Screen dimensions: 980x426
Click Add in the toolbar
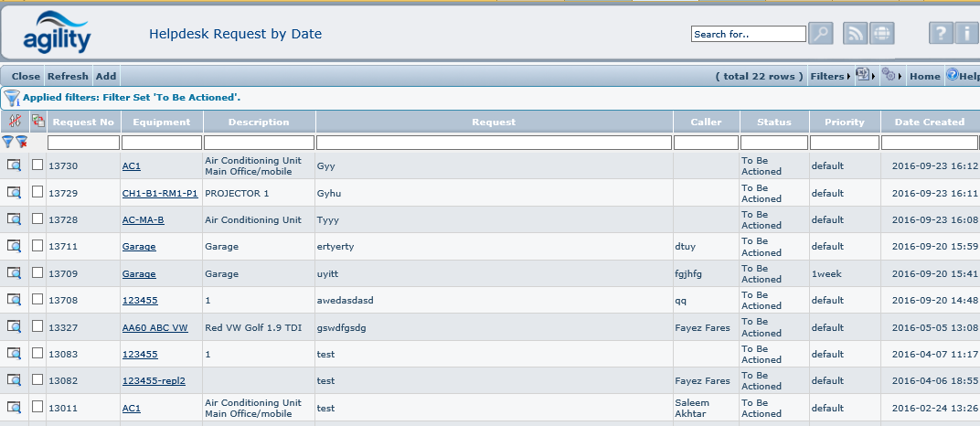click(106, 77)
